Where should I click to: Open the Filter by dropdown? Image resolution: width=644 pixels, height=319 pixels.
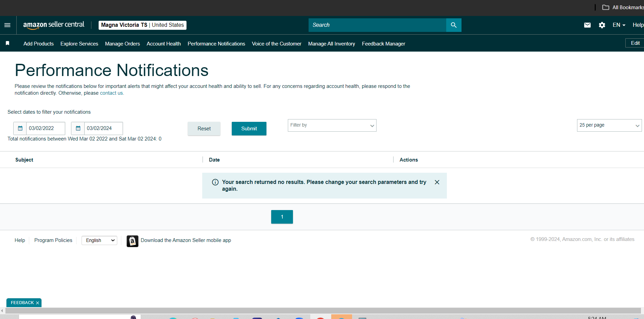coord(332,125)
